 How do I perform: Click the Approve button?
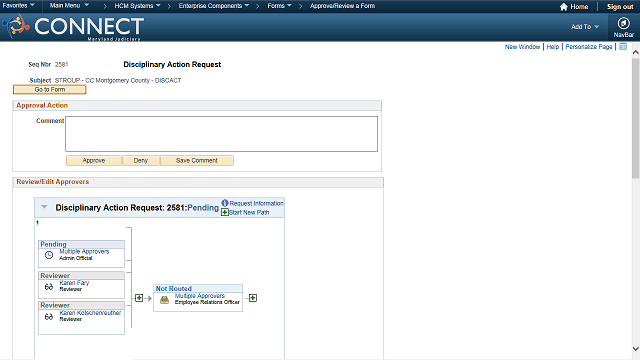93,160
